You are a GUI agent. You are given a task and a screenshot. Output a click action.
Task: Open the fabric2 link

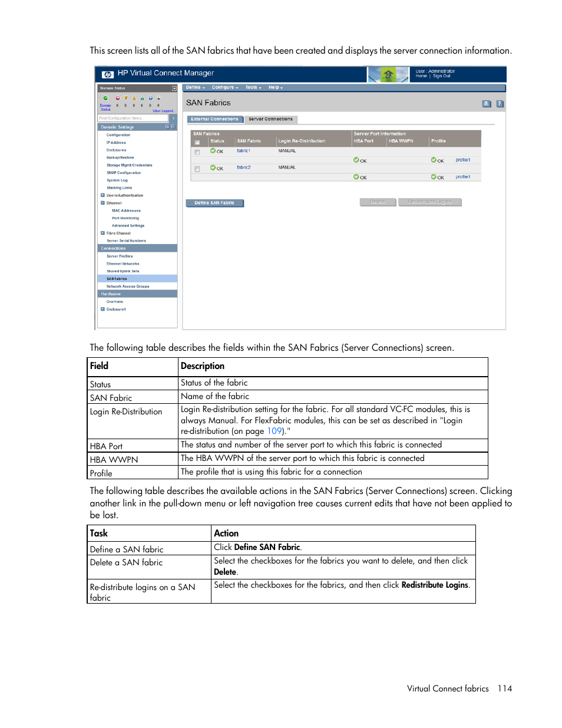244,167
